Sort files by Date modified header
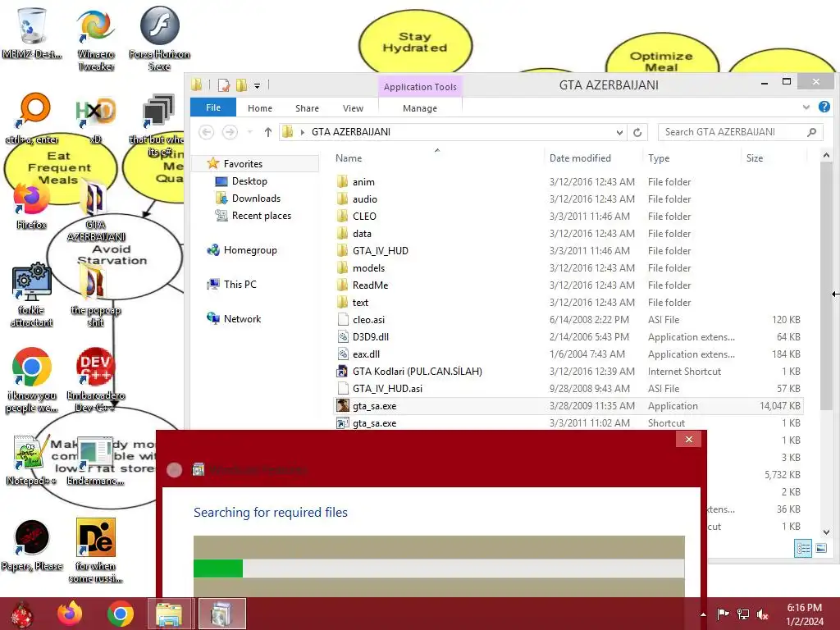Screen dimensions: 840x630 pyautogui.click(x=580, y=158)
